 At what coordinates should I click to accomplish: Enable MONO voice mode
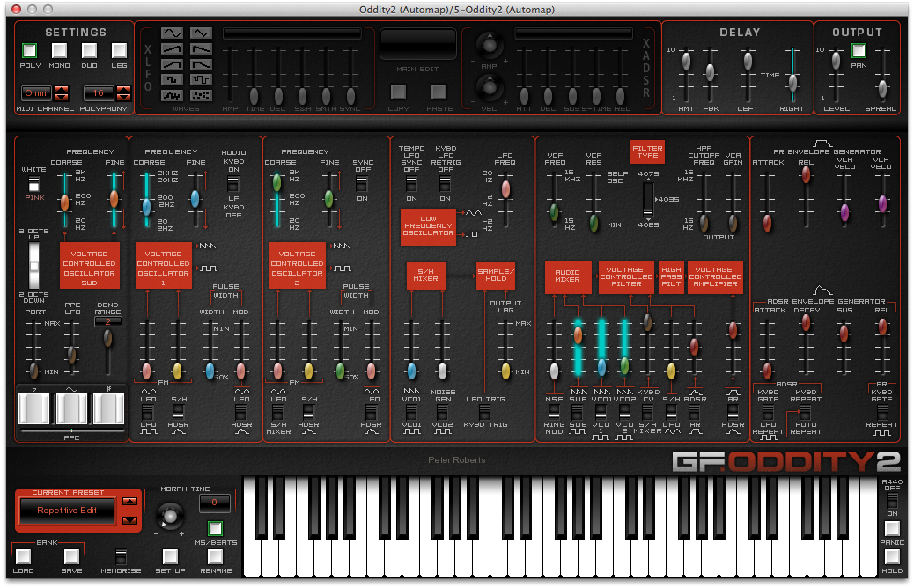(x=59, y=51)
